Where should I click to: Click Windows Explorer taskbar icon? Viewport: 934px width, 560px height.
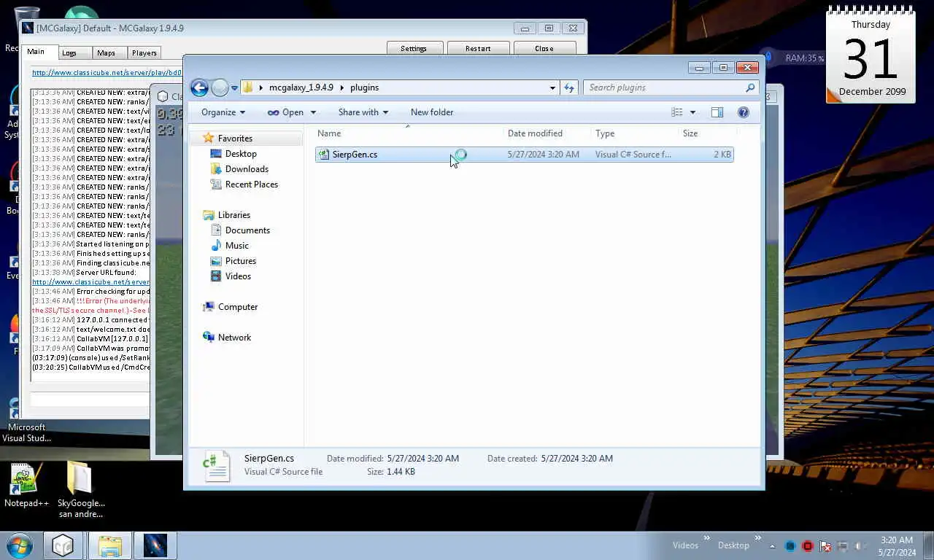tap(109, 545)
